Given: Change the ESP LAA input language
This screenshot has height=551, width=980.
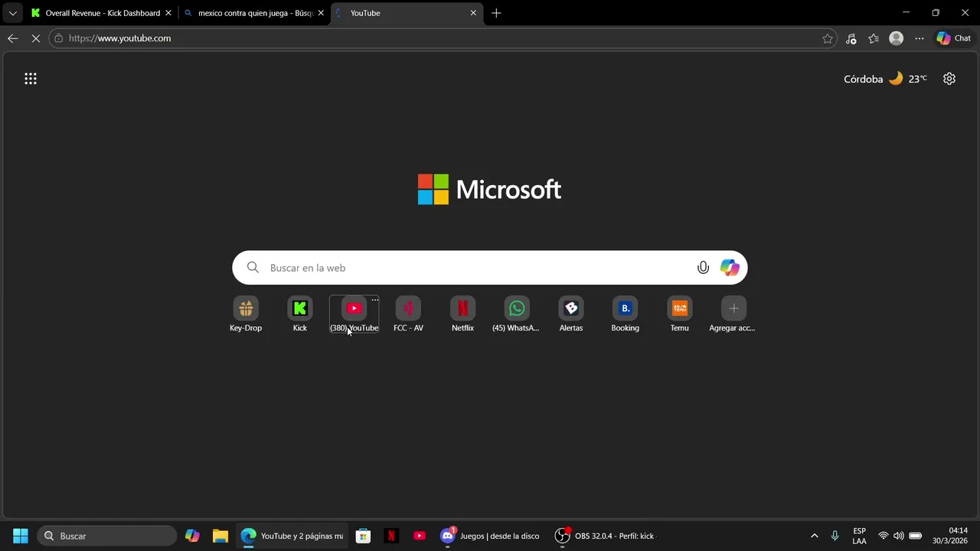Looking at the screenshot, I should click(x=859, y=536).
